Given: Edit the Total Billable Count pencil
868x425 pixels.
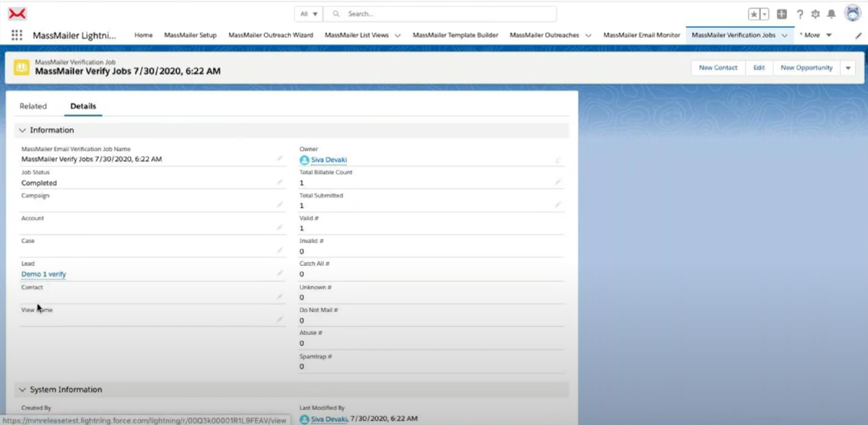Looking at the screenshot, I should pyautogui.click(x=558, y=182).
